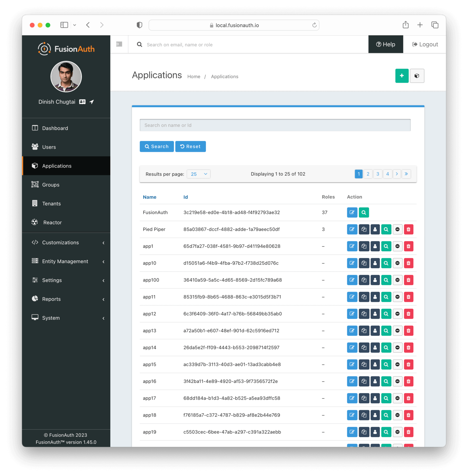Viewport: 468px width, 476px height.
Task: Duplicate the Pied Piper application
Action: pos(364,229)
